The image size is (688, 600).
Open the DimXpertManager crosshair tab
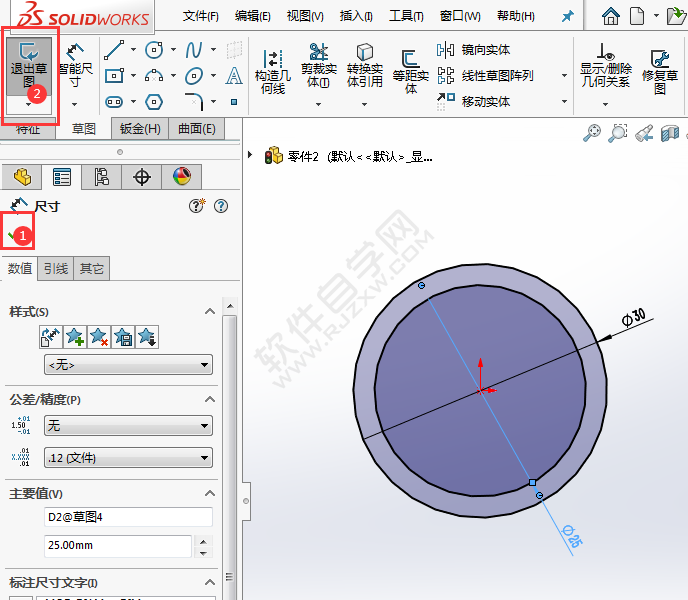coord(142,177)
